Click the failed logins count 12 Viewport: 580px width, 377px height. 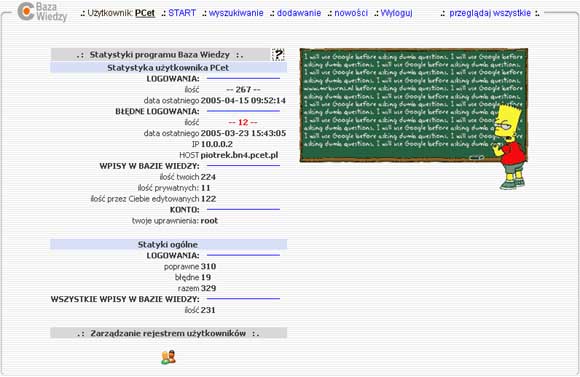[243, 122]
